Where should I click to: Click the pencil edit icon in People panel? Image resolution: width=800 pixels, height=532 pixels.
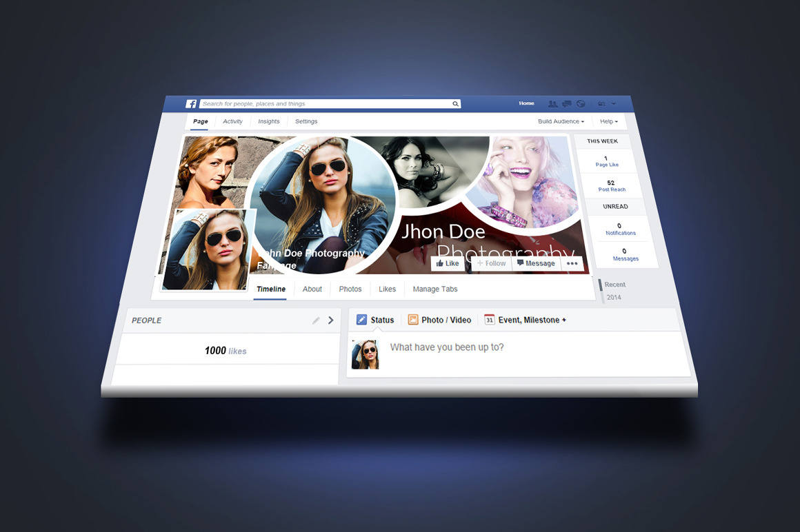point(316,320)
